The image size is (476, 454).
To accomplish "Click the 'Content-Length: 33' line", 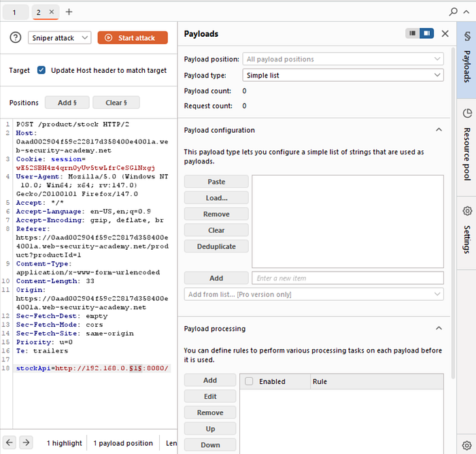I will 55,281.
